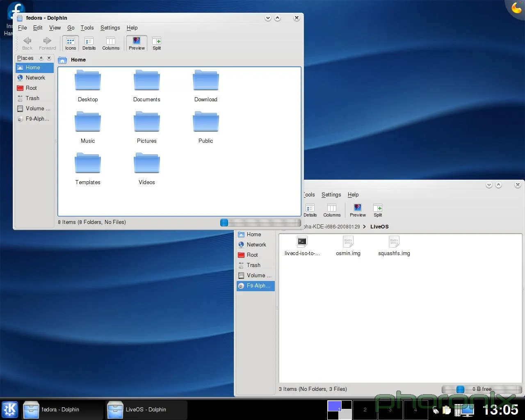Viewport: 525px width, 420px height.
Task: Switch to Columns view in fedora window
Action: tap(111, 43)
